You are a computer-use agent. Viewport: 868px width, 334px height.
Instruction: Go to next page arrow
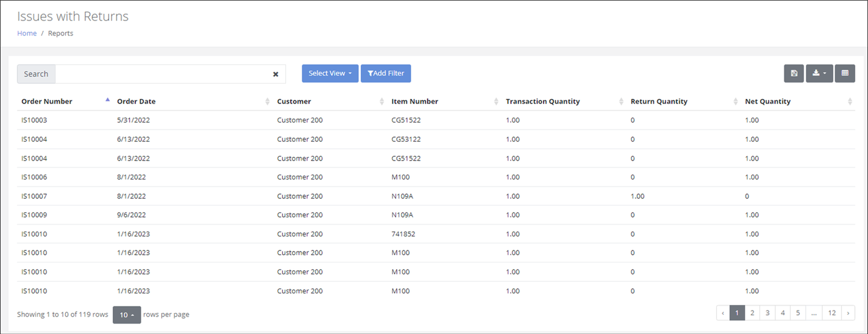click(x=848, y=313)
